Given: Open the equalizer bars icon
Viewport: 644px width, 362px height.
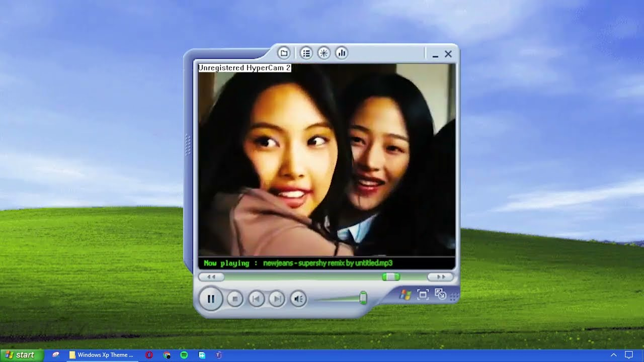Looking at the screenshot, I should point(342,53).
